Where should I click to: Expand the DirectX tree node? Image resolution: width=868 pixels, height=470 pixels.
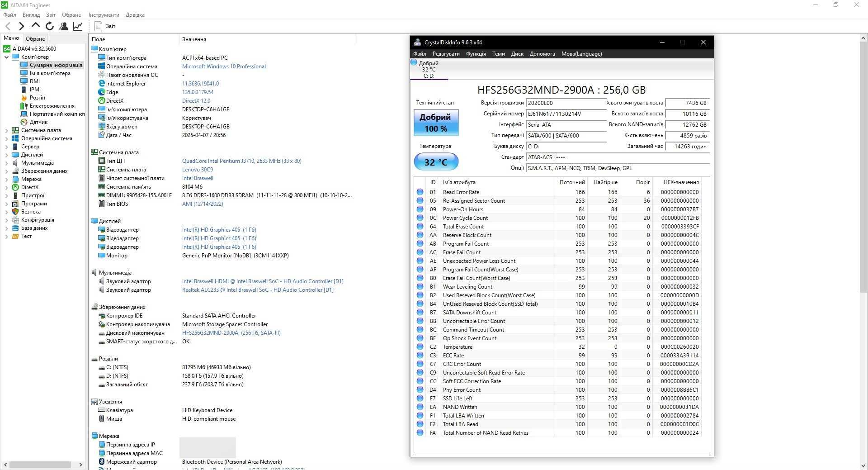tap(6, 187)
